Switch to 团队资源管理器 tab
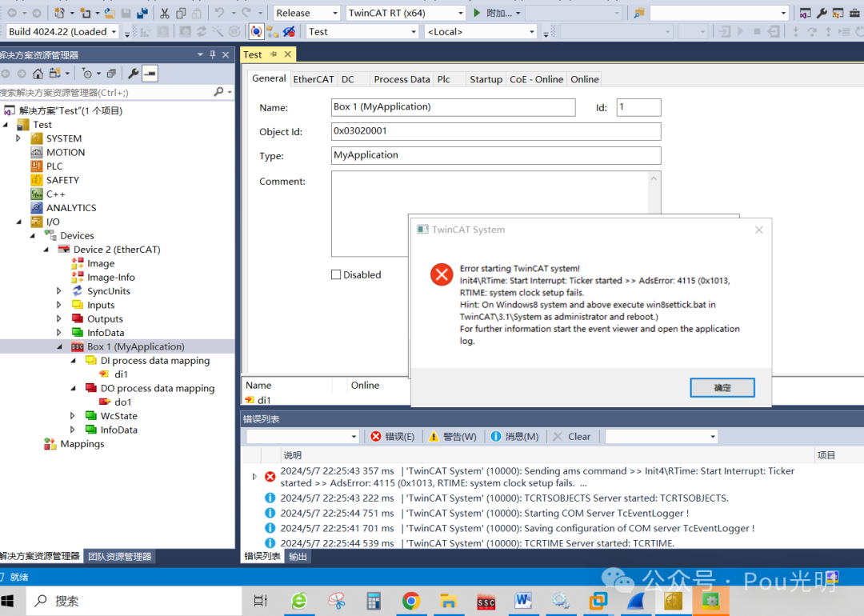864x616 pixels. click(x=119, y=557)
